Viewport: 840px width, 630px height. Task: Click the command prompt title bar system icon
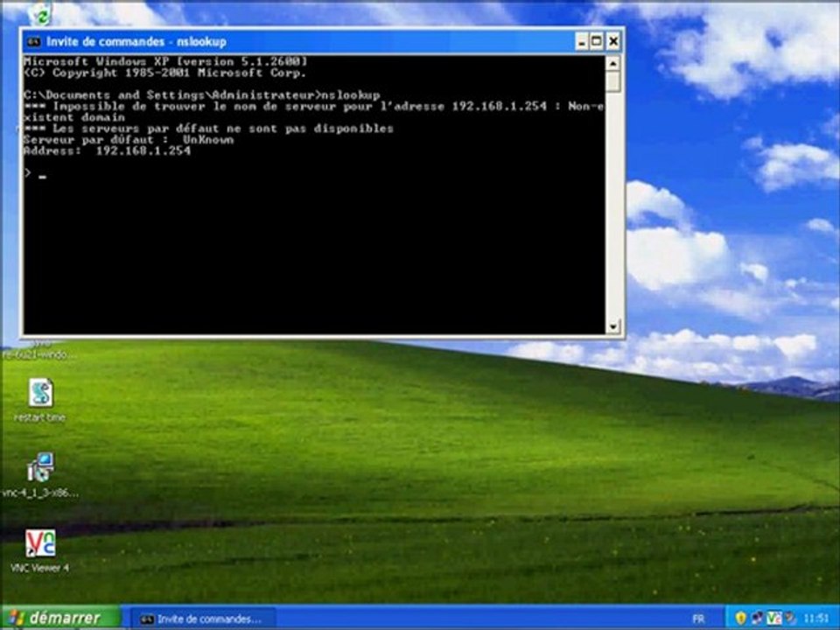point(34,41)
